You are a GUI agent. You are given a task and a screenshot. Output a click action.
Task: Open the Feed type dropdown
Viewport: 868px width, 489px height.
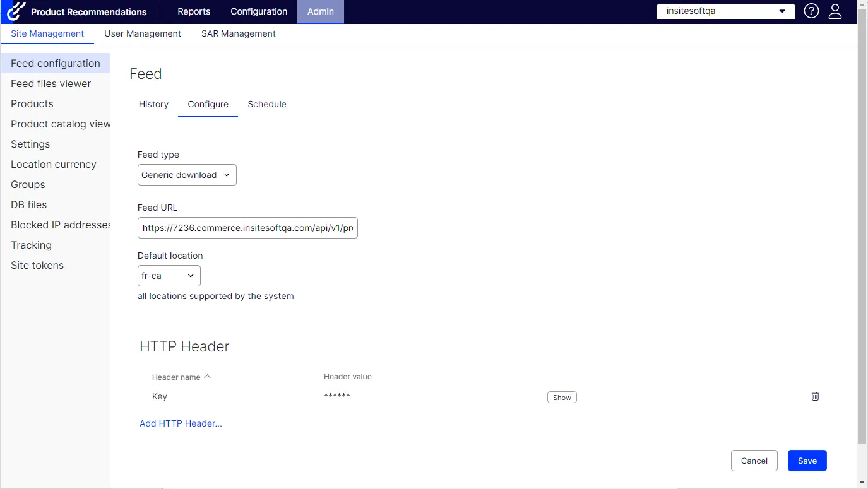point(187,175)
